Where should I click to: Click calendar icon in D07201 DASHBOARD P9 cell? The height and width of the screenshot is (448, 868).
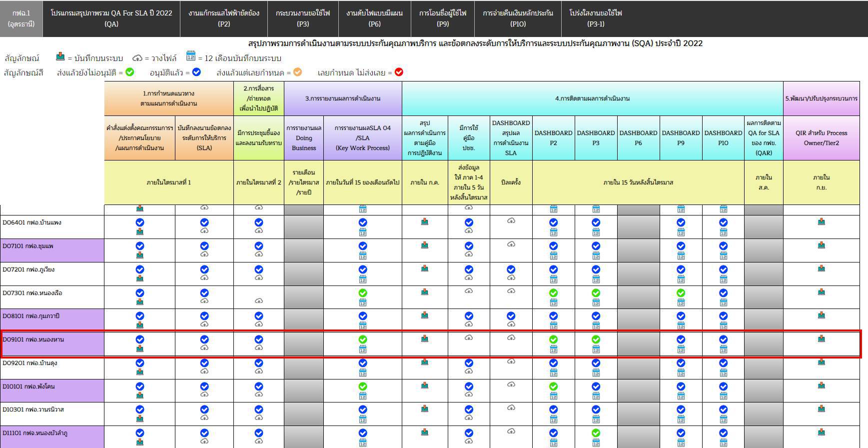coord(681,279)
